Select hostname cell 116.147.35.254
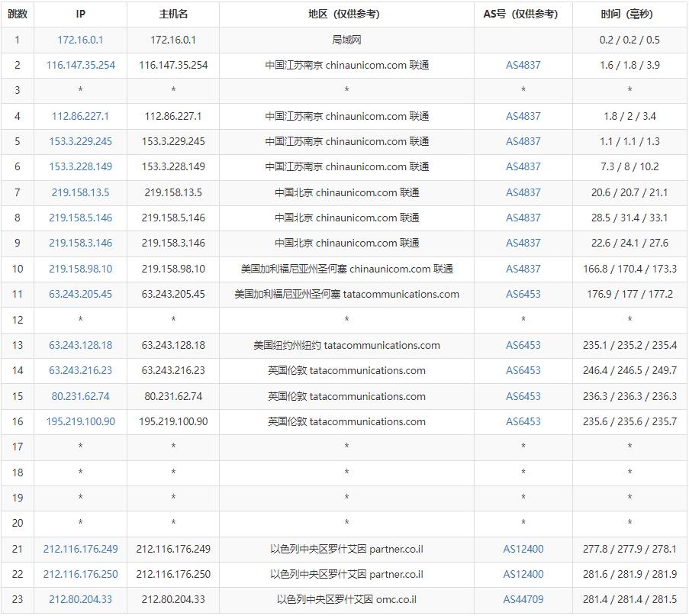Image resolution: width=689 pixels, height=616 pixels. (x=173, y=65)
